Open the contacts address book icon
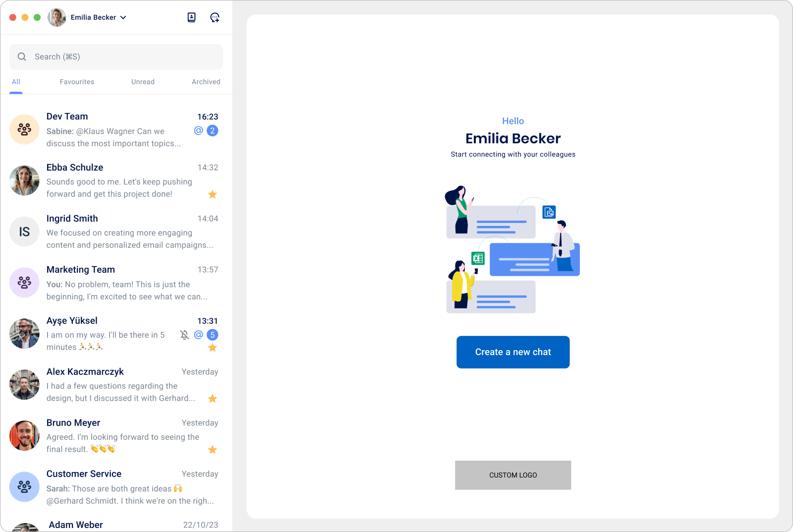The width and height of the screenshot is (793, 532). (x=191, y=17)
